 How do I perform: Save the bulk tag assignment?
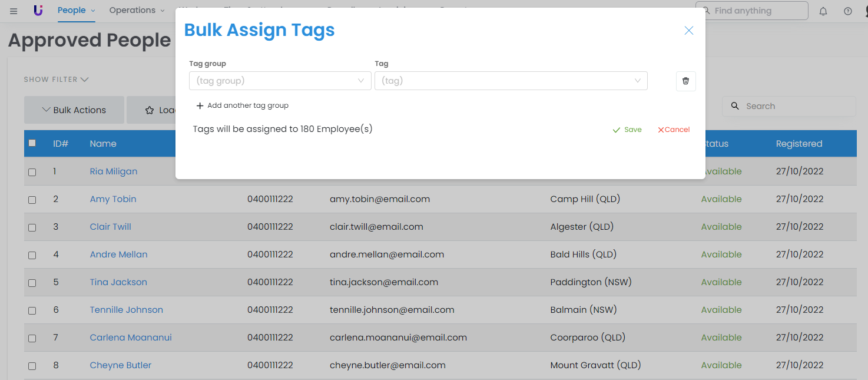[x=627, y=130]
